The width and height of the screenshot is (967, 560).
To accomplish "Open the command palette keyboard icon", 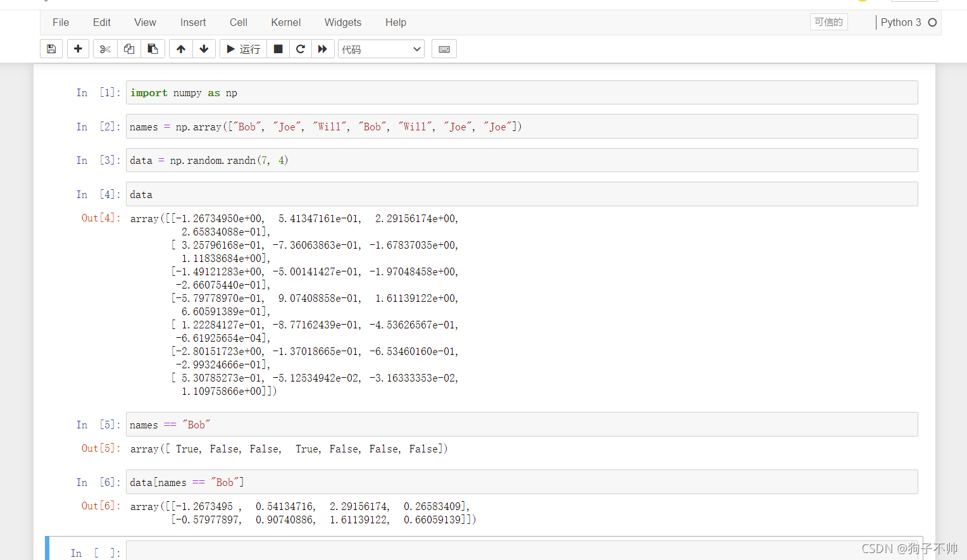I will pyautogui.click(x=444, y=49).
